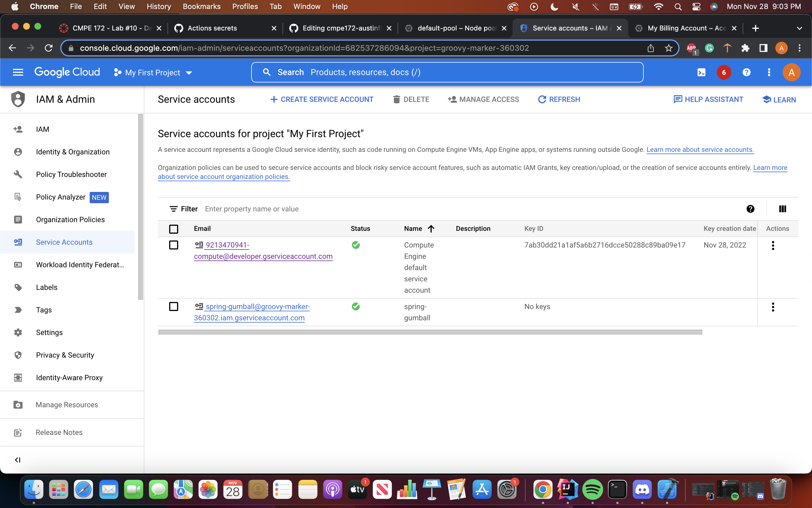The height and width of the screenshot is (508, 812).
Task: Open the help question mark menu
Action: pyautogui.click(x=746, y=72)
